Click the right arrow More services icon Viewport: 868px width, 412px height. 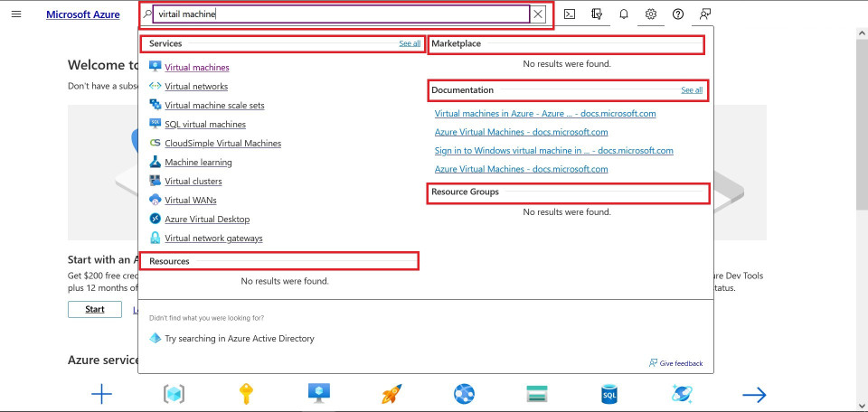click(x=753, y=394)
